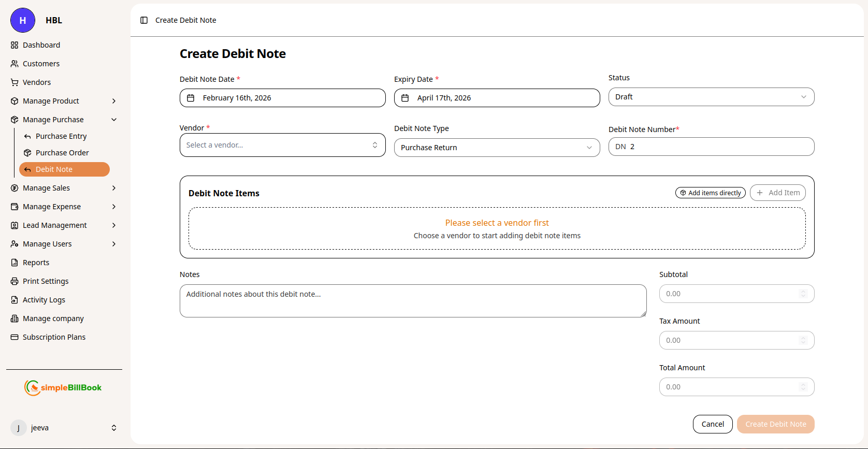Click the Vendors cart icon
Viewport: 868px width, 449px height.
click(x=15, y=82)
